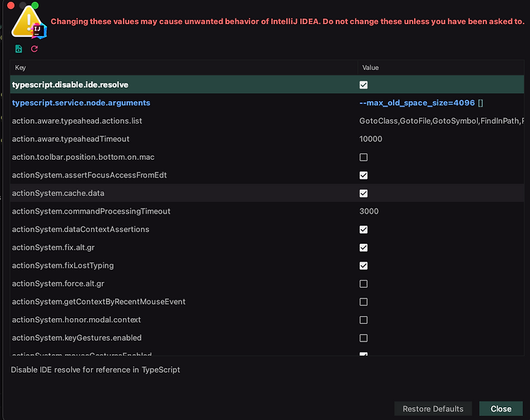Image resolution: width=530 pixels, height=420 pixels.
Task: Click the red reload/restore icon
Action: coord(34,49)
